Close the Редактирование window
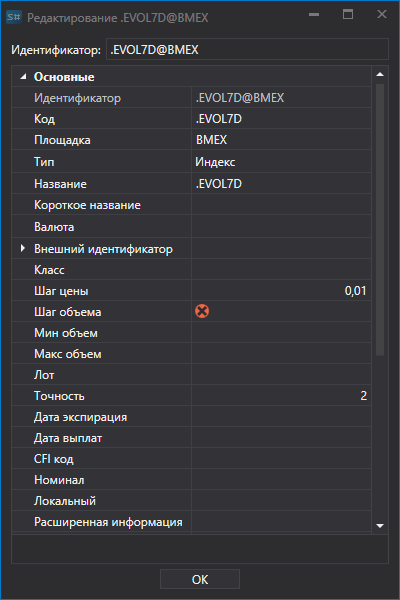 pos(382,15)
